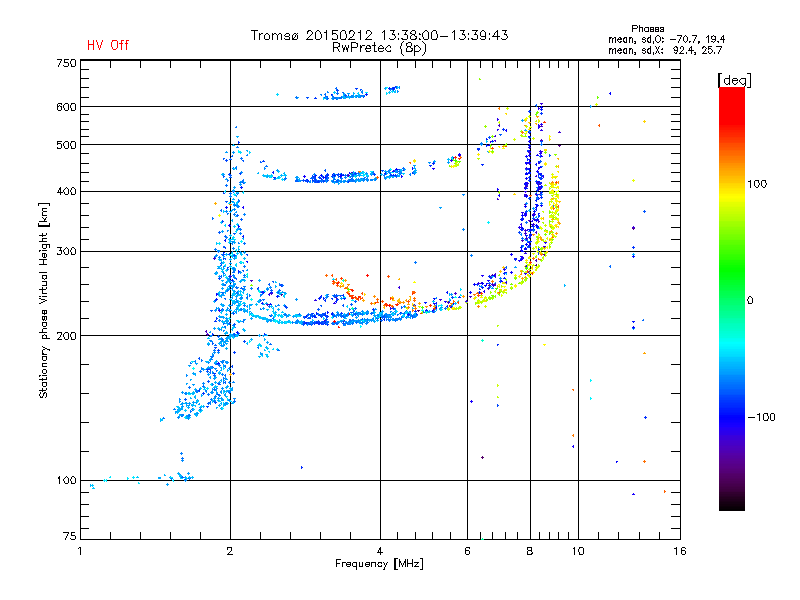Click the x-axis '6' tick label
This screenshot has width=800, height=600.
467,551
